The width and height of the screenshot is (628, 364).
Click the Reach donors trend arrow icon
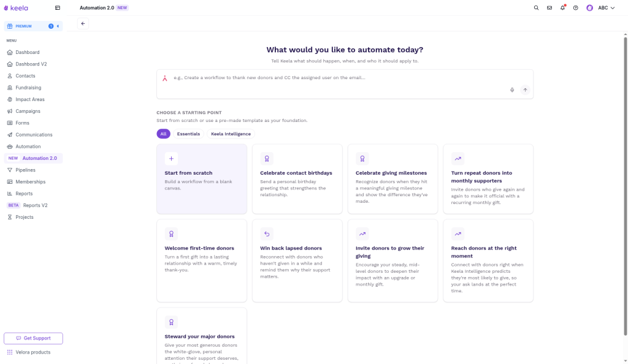click(458, 234)
